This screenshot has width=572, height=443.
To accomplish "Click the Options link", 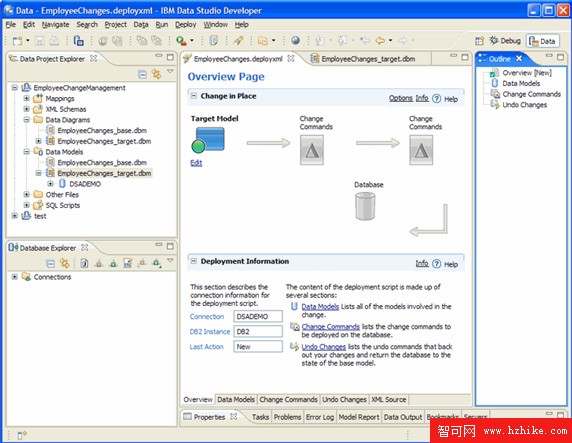I will (401, 98).
